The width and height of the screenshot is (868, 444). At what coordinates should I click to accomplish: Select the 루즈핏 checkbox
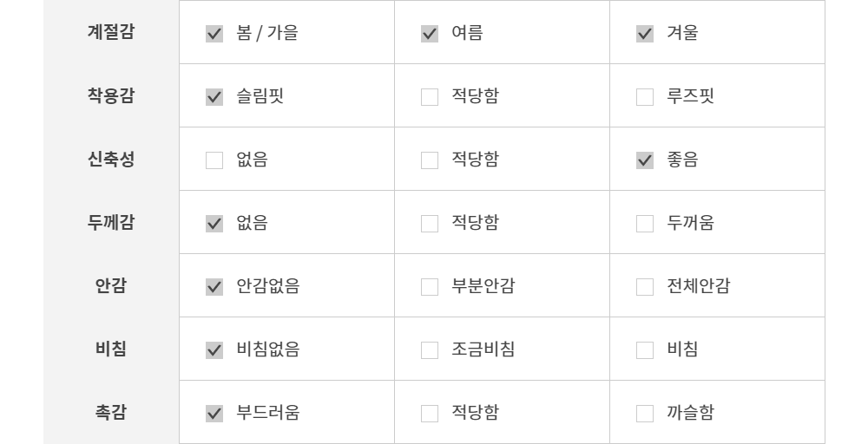click(645, 97)
